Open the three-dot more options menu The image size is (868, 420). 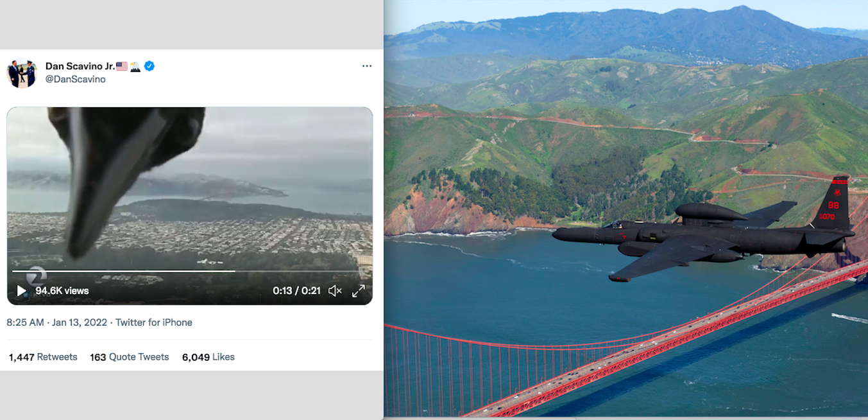click(x=367, y=66)
